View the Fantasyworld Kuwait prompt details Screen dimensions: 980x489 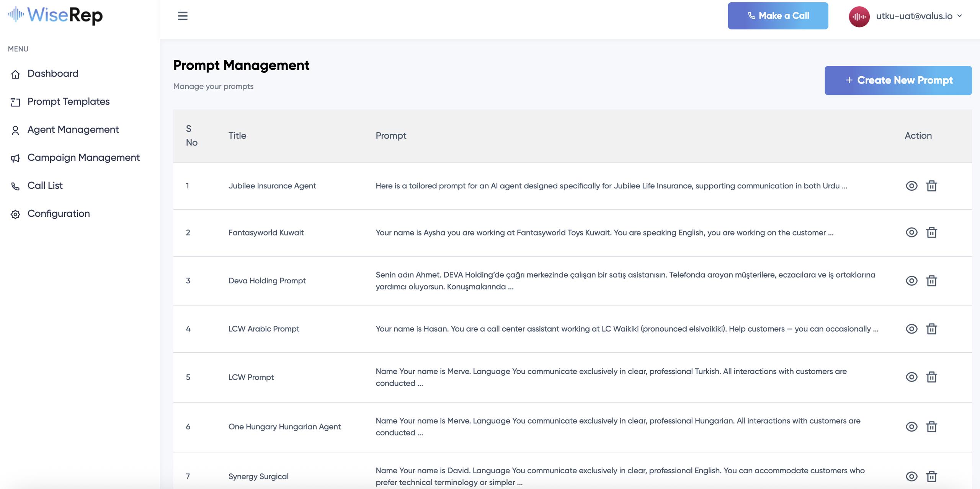click(911, 232)
